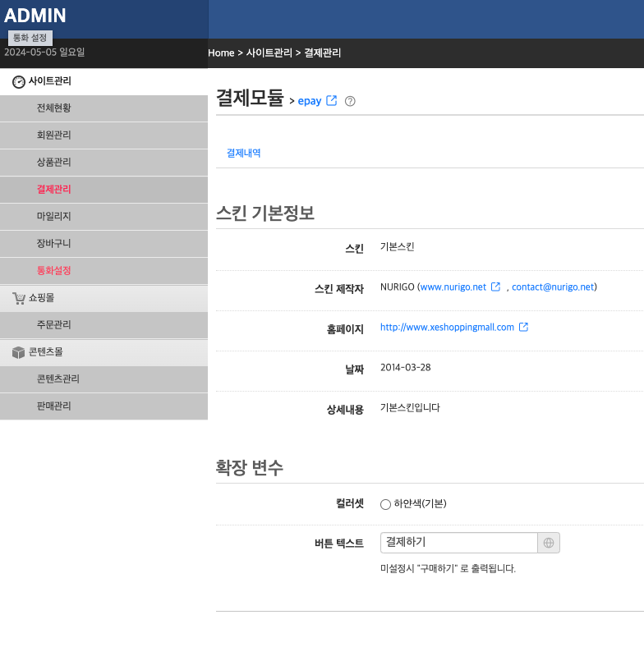This screenshot has height=647, width=644.
Task: Open 마일리지 in the sidebar
Action: (x=103, y=216)
